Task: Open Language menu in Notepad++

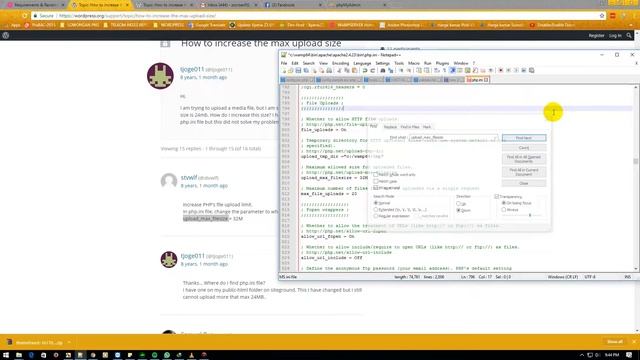Action: 362,64
